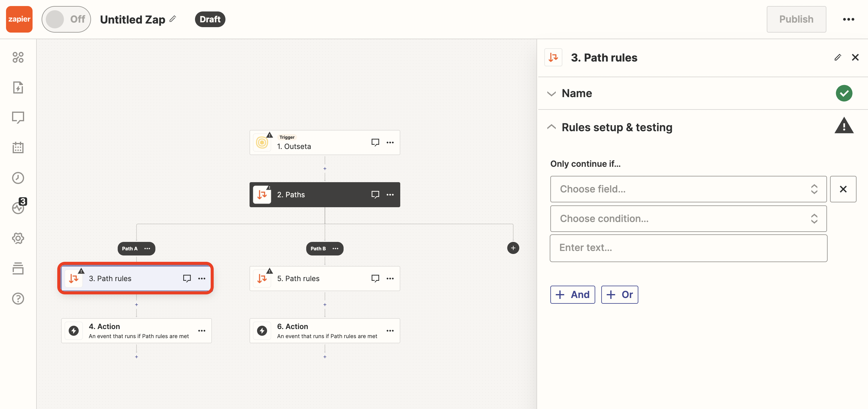This screenshot has height=409, width=868.
Task: Toggle the Zap On/Off switch
Action: pos(66,19)
